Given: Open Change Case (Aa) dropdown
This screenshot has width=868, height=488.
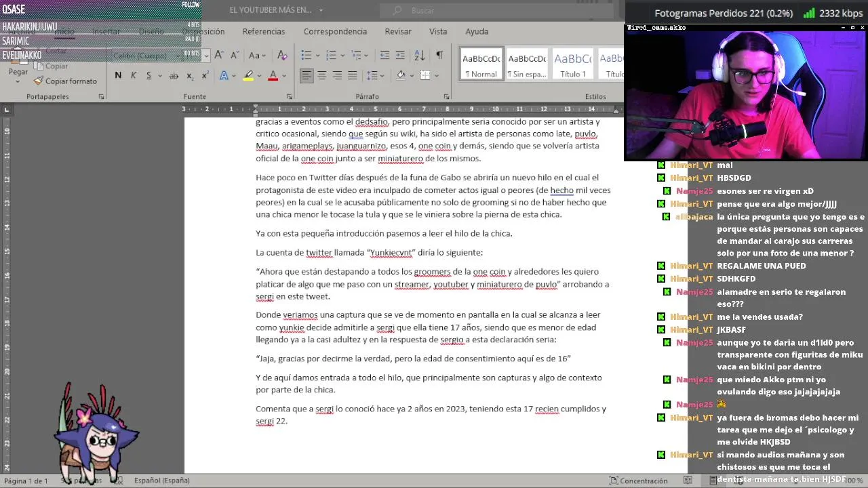Looking at the screenshot, I should tap(257, 56).
